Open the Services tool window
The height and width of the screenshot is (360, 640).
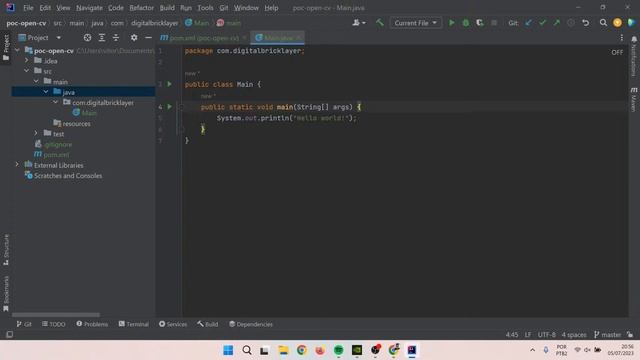173,324
